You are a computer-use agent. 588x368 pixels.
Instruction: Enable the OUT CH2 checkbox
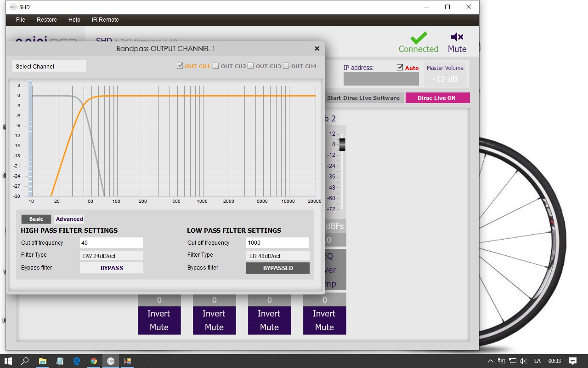click(216, 66)
